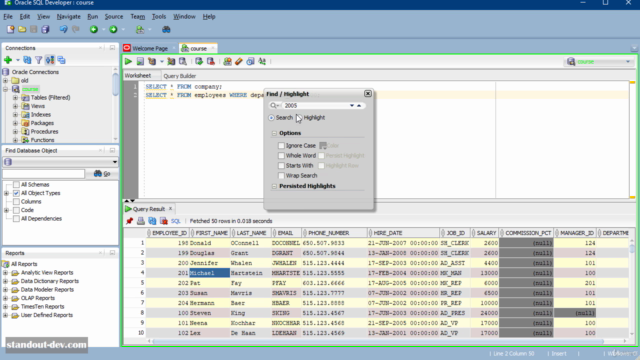Check the Code checkbox
Image resolution: width=640 pixels, height=360 pixels.
[16, 210]
